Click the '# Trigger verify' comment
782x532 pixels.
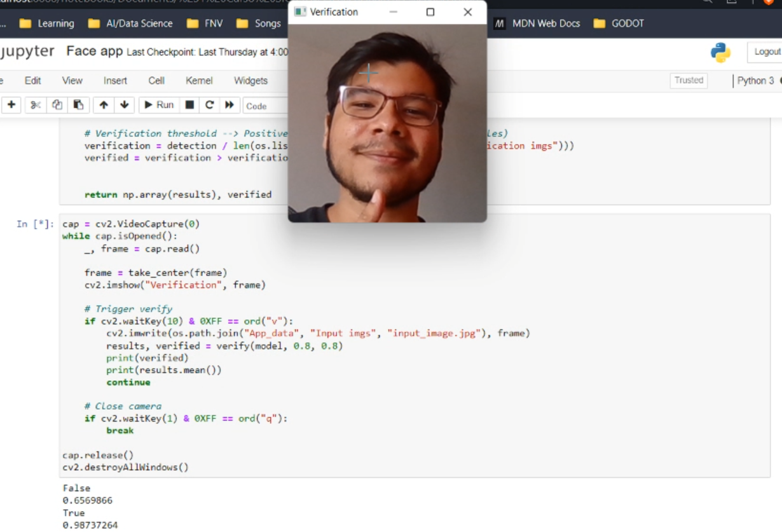[x=128, y=310]
